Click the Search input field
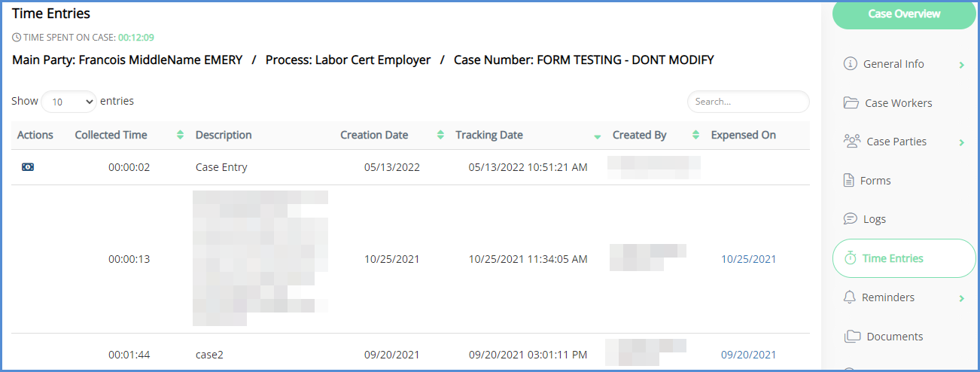The image size is (980, 372). (747, 102)
